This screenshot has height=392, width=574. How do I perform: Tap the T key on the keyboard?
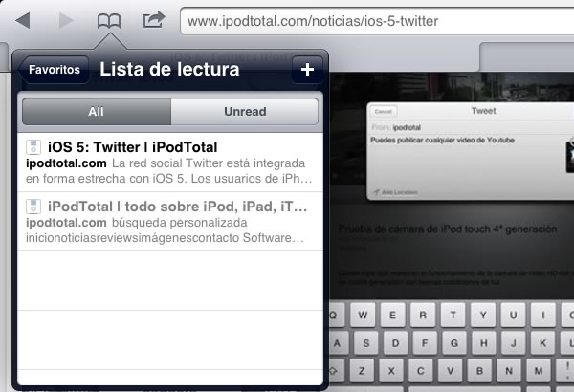point(453,315)
